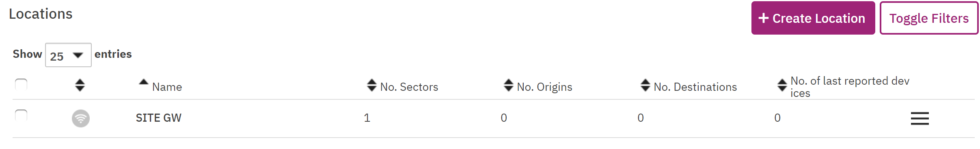This screenshot has width=980, height=149.
Task: Click the sort arrows beside No. Origins
Action: point(509,85)
